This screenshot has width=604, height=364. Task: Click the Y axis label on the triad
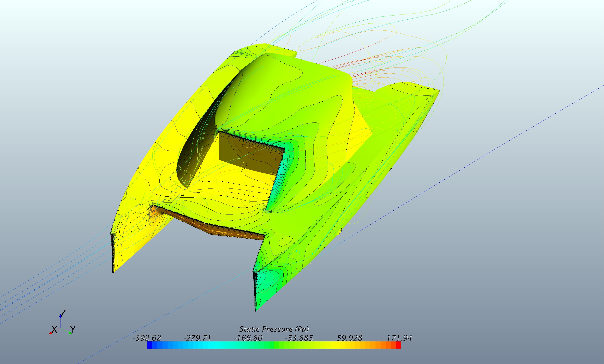pyautogui.click(x=73, y=329)
